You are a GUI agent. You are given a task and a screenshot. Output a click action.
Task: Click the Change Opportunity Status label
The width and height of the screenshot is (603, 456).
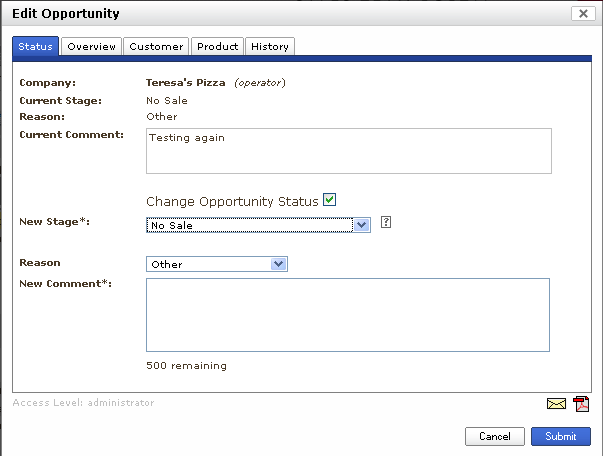[x=232, y=202]
